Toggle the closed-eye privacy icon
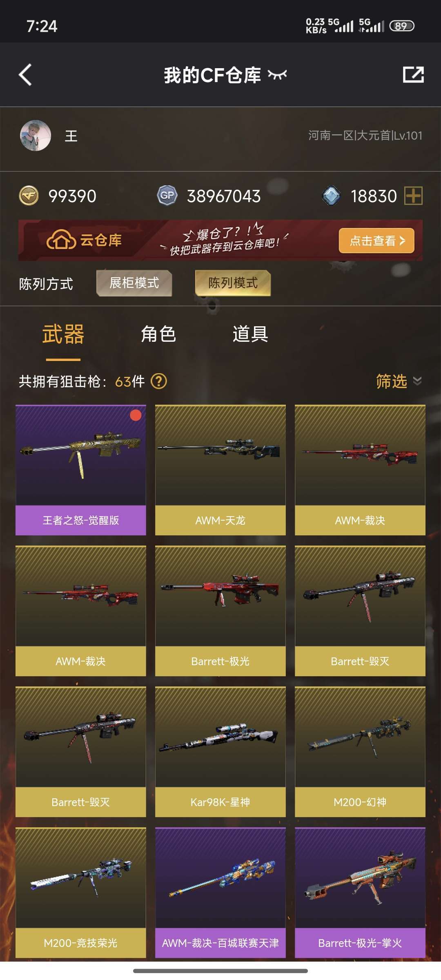 point(277,75)
